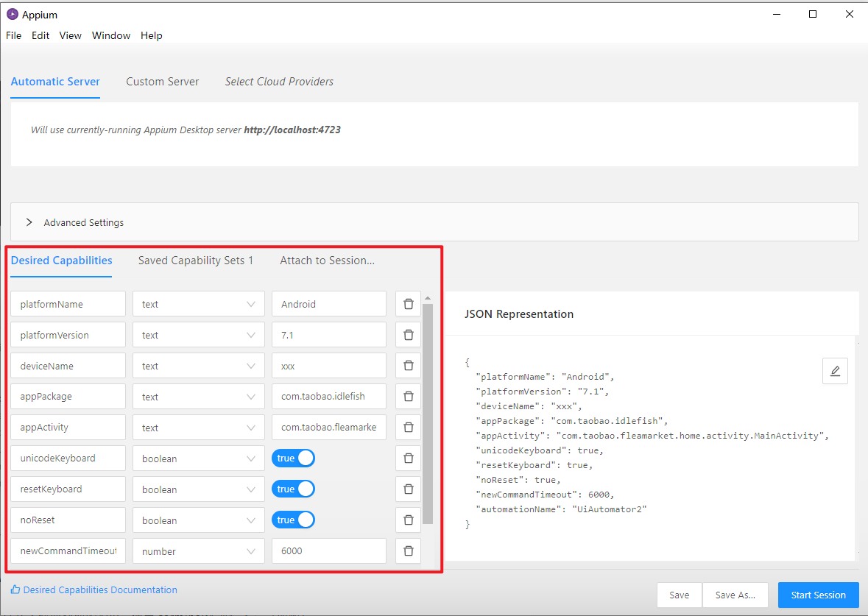Delete the platformVersion capability row
This screenshot has height=616, width=868.
[x=408, y=335]
